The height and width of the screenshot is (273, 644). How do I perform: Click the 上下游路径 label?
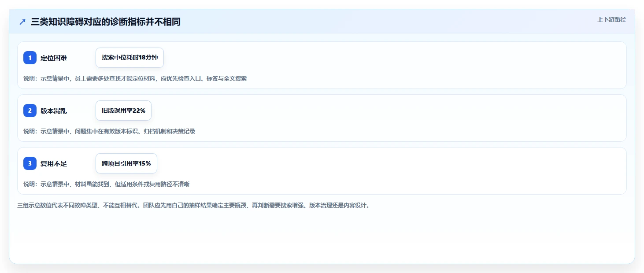pyautogui.click(x=611, y=19)
